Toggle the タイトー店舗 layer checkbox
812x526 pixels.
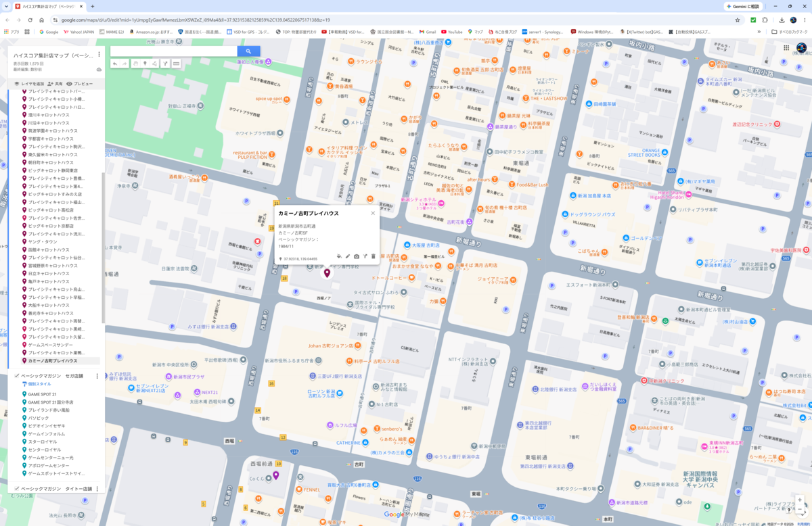[x=17, y=489]
